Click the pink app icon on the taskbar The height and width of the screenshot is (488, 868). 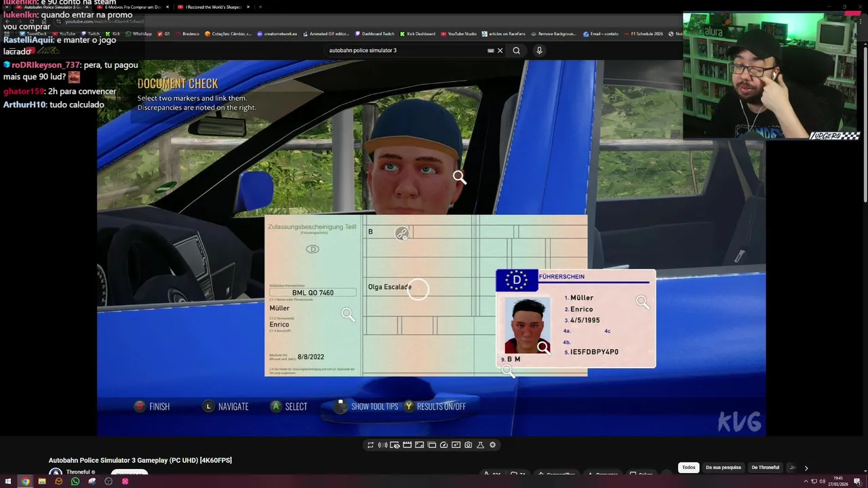click(125, 481)
